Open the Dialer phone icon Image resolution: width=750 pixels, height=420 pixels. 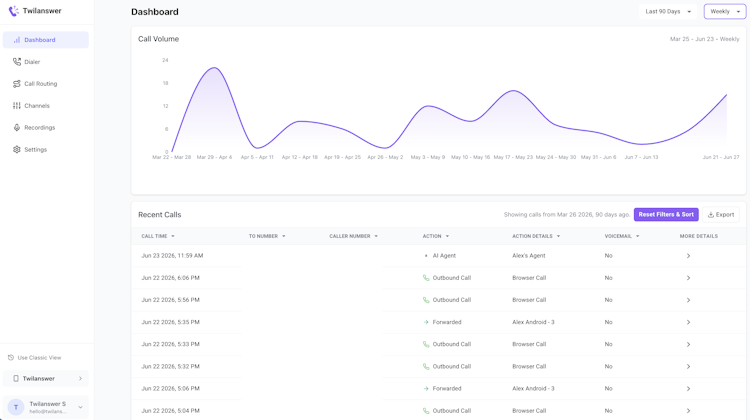click(17, 62)
